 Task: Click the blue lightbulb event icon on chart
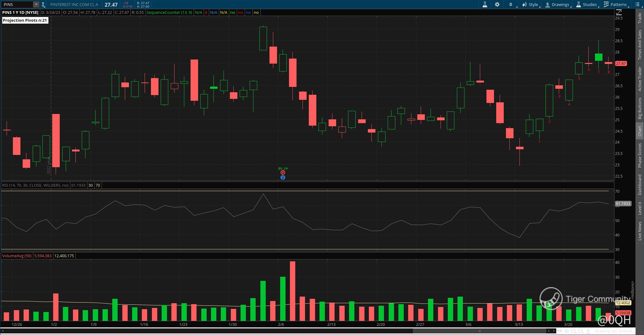(x=283, y=178)
